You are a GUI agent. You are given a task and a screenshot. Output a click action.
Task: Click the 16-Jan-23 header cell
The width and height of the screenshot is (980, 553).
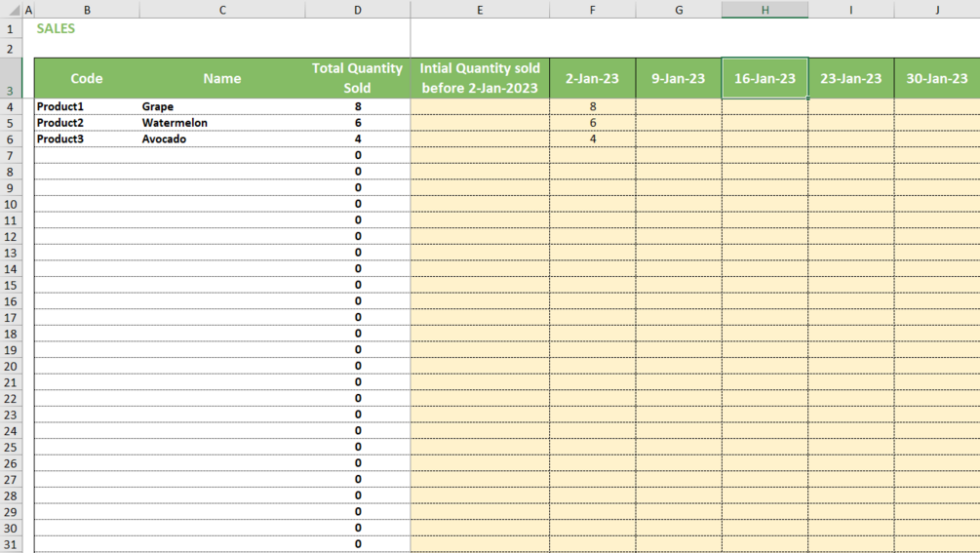[765, 78]
